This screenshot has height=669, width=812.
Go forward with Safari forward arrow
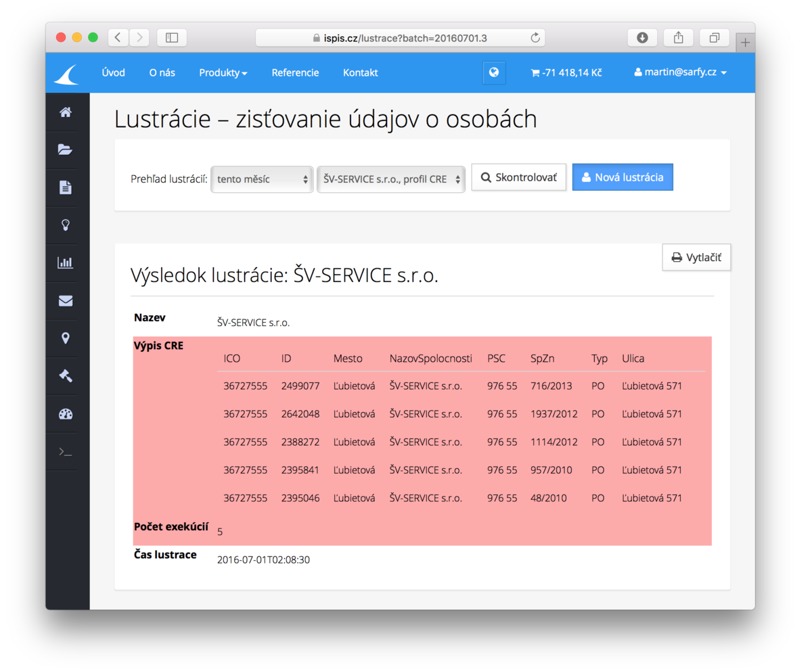(139, 38)
